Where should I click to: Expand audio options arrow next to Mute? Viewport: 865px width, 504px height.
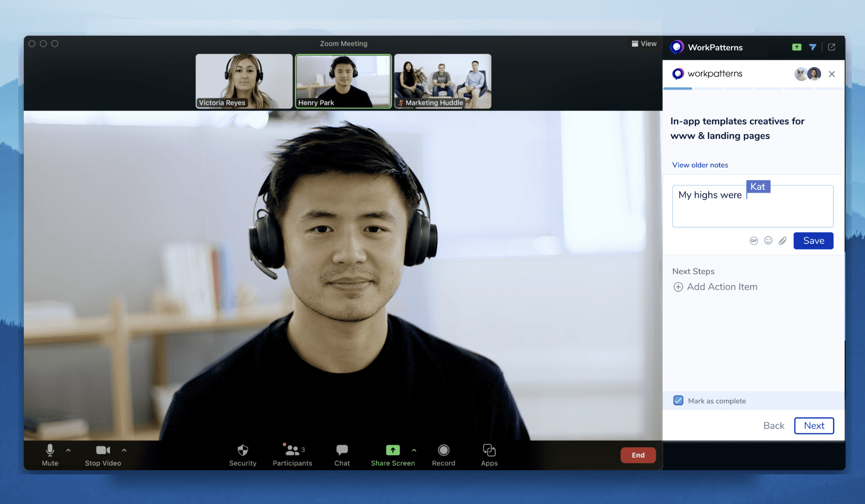(x=68, y=450)
